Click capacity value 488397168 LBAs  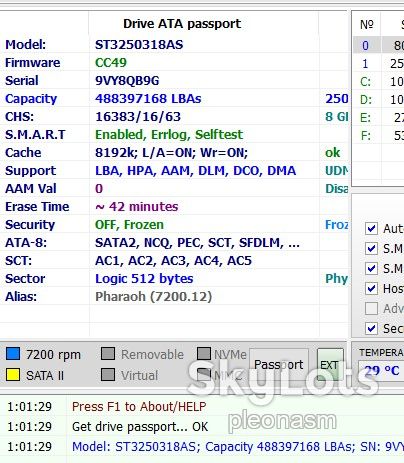(148, 99)
